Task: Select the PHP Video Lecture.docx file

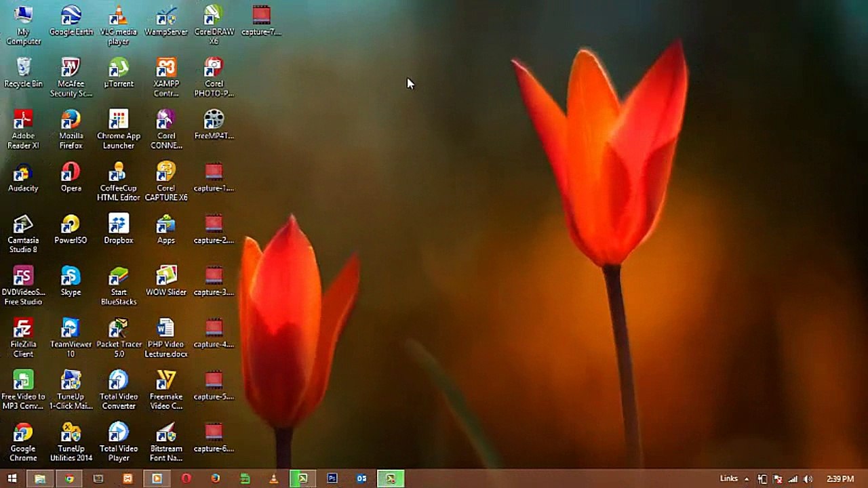Action: pyautogui.click(x=165, y=338)
